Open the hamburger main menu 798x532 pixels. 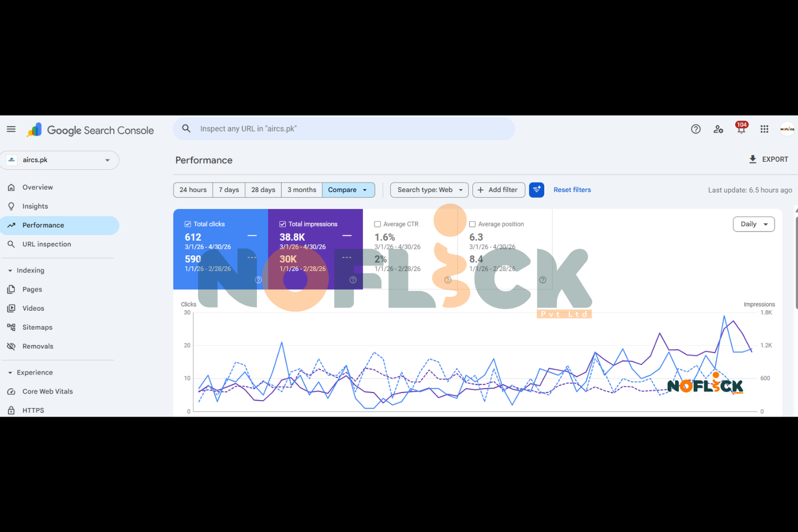point(11,129)
